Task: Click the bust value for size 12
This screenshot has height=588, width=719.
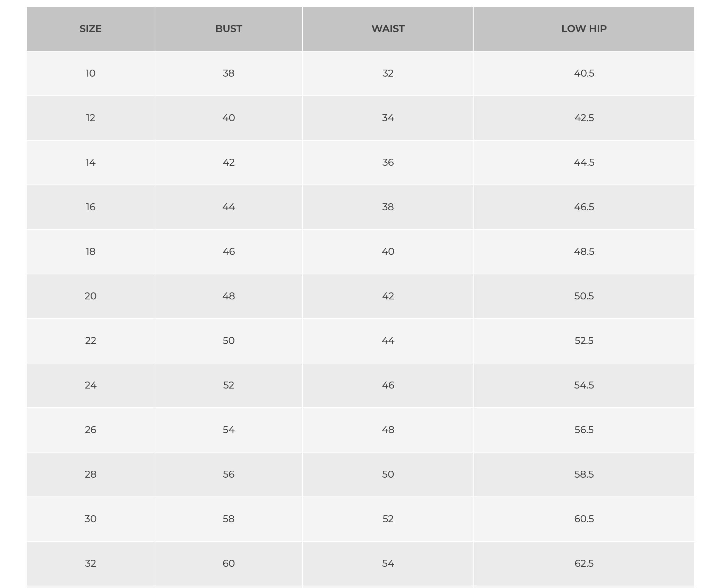Action: tap(229, 118)
